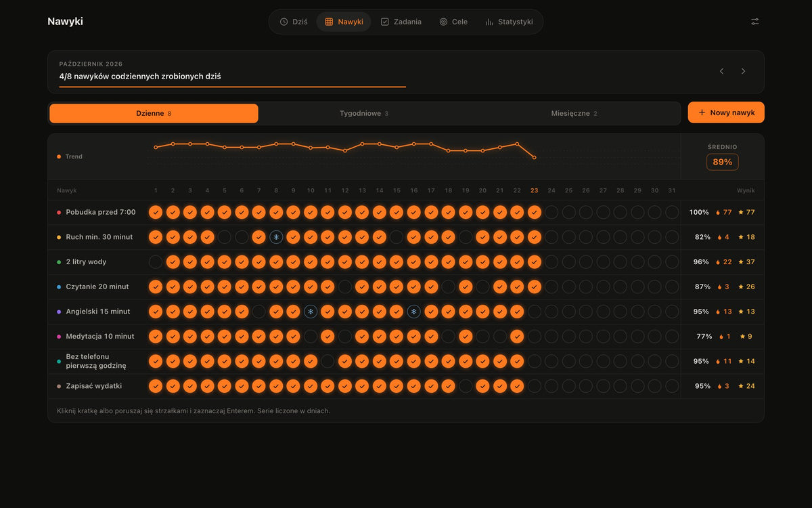Show Miesięczne habits

[x=574, y=114]
